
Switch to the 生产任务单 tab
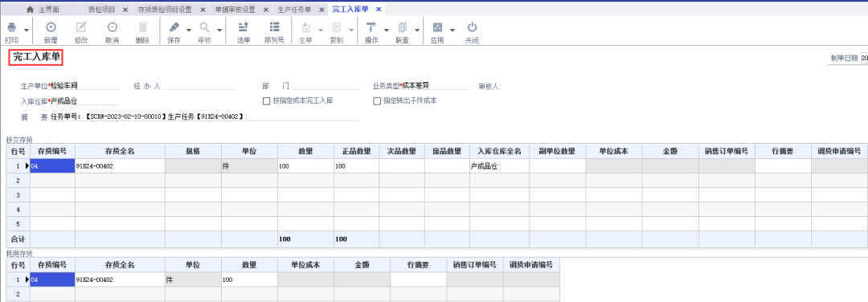(294, 10)
